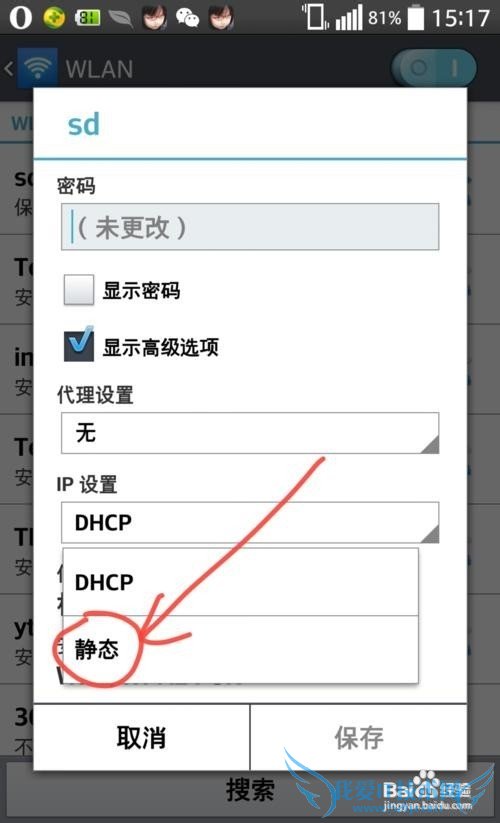
Task: Tap the battery icon in status bar
Action: point(416,17)
